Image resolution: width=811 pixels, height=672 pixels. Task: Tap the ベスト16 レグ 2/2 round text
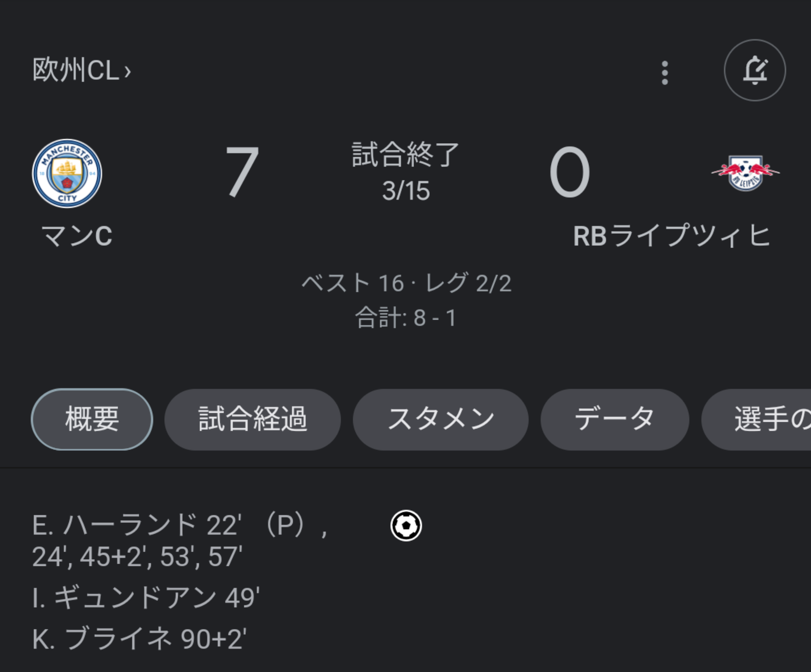click(x=406, y=283)
